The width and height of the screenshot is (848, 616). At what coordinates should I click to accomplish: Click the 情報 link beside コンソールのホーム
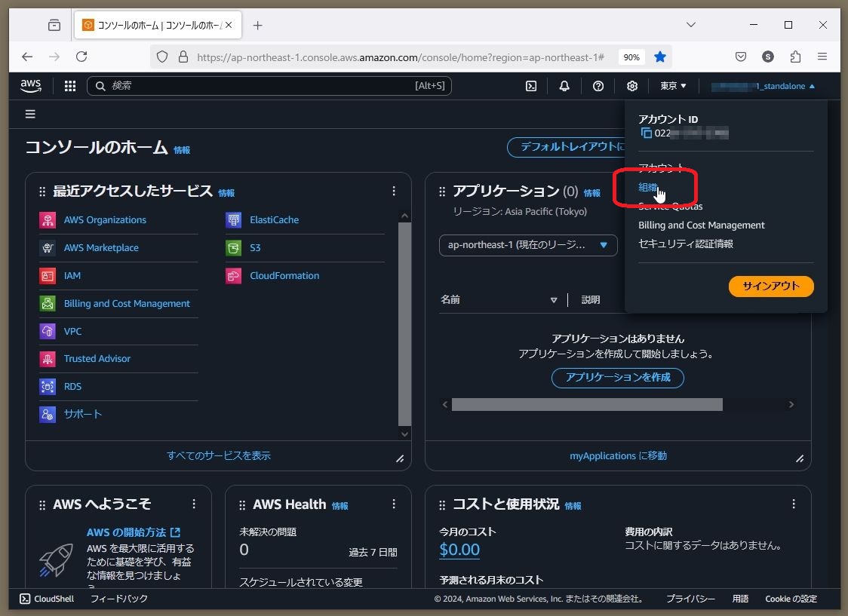(x=182, y=150)
